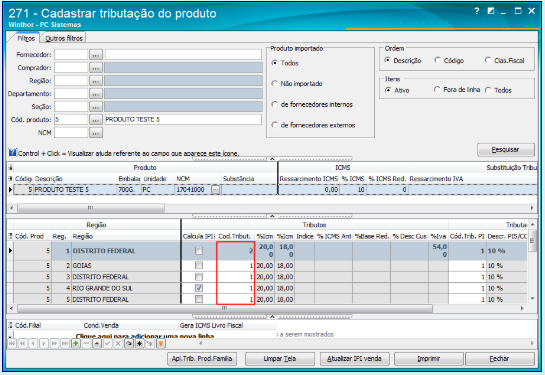Image resolution: width=545 pixels, height=375 pixels.
Task: Go to first record in navigator
Action: point(12,344)
